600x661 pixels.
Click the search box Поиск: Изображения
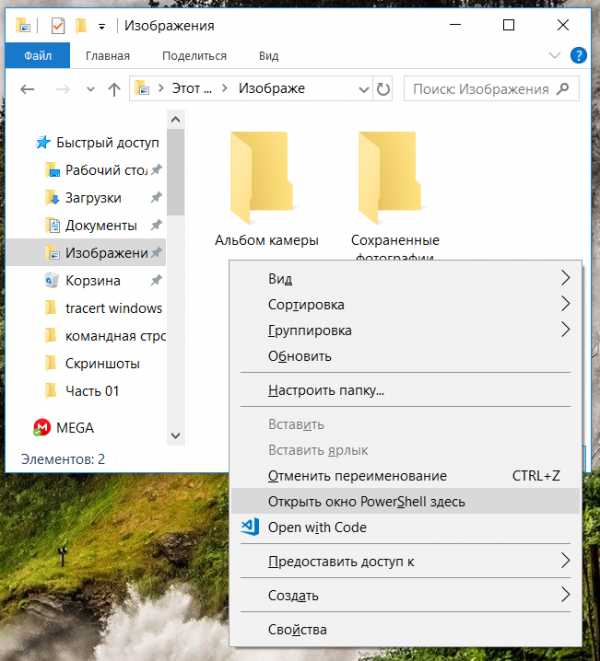482,89
